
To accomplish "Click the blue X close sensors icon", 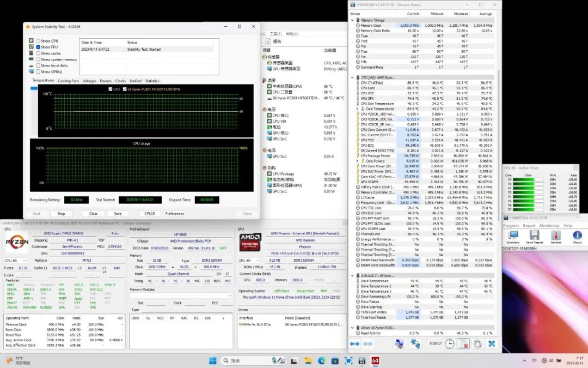I will click(492, 343).
